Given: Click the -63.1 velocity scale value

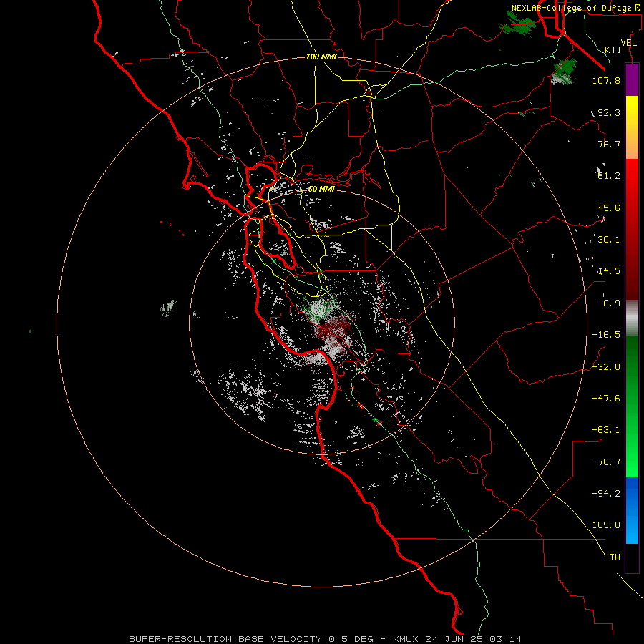Looking at the screenshot, I should (x=606, y=430).
